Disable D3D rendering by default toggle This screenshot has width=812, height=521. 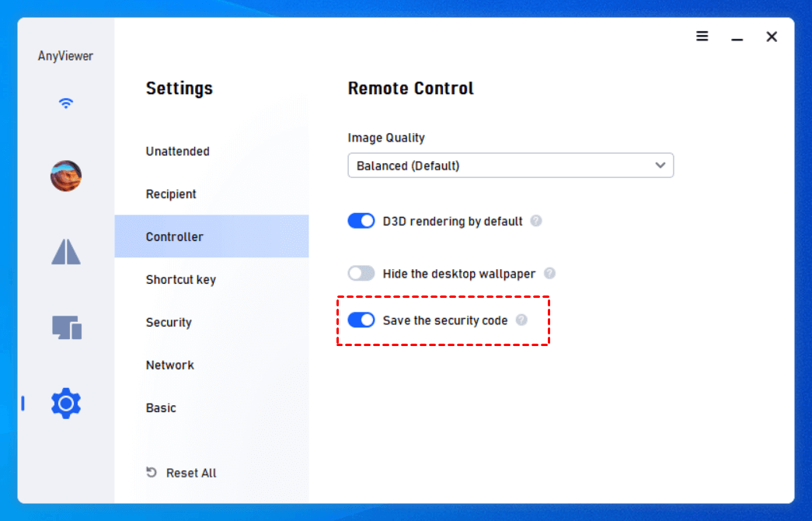tap(361, 221)
